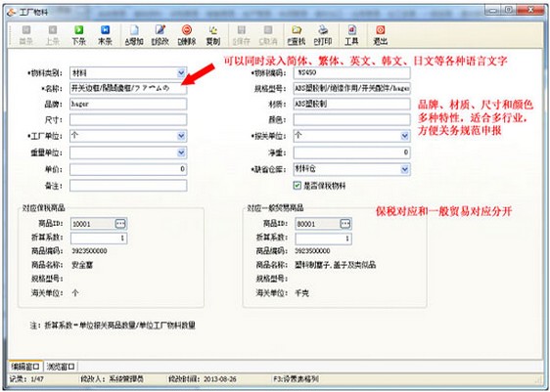
Task: Select the 编辑窗口 tab
Action: pos(25,367)
